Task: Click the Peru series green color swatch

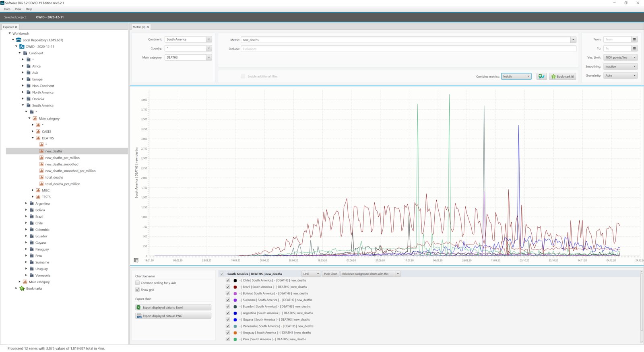Action: point(235,339)
